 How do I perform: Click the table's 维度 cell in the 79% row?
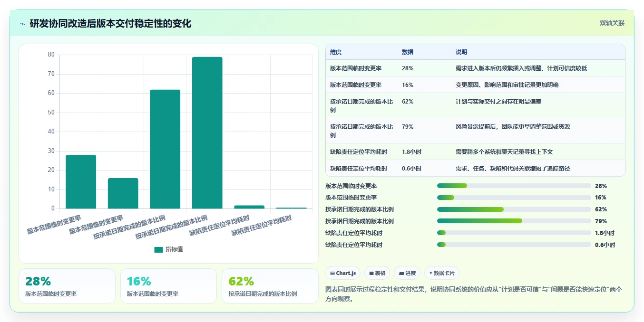click(361, 131)
